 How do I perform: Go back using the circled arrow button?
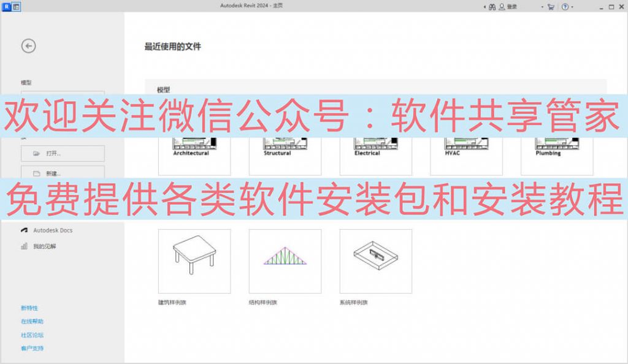point(28,46)
